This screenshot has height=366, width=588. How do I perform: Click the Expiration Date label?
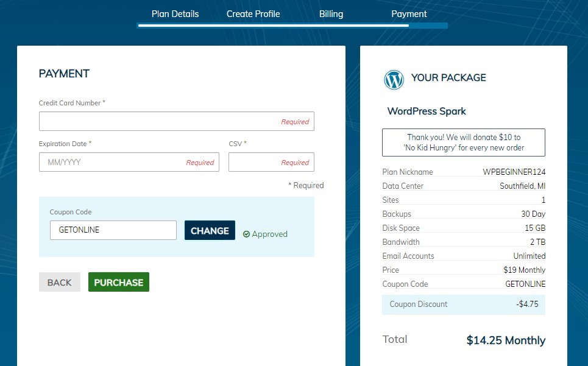[65, 144]
